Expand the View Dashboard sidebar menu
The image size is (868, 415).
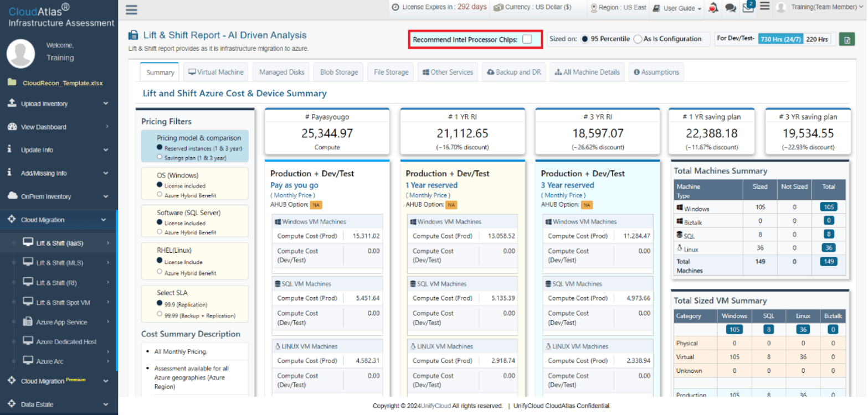click(59, 127)
